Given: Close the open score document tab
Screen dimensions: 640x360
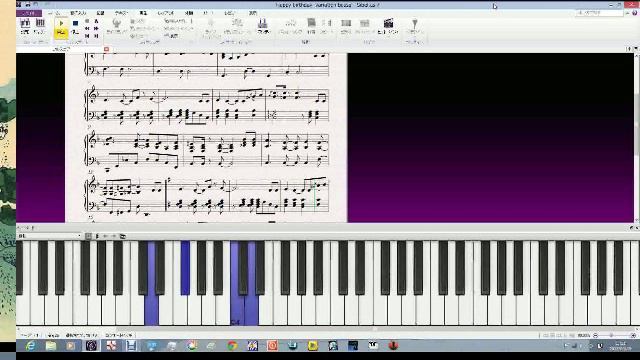Looking at the screenshot, I should 106,49.
